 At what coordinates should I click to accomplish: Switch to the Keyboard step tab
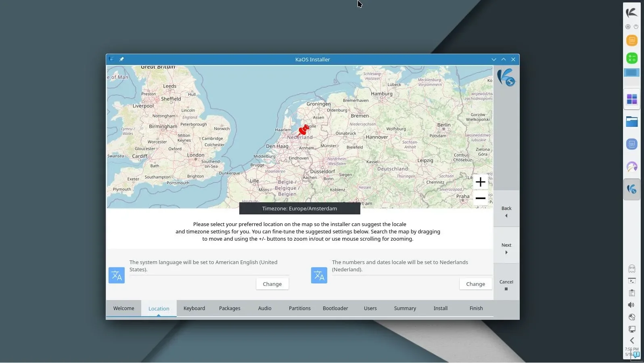[194, 308]
